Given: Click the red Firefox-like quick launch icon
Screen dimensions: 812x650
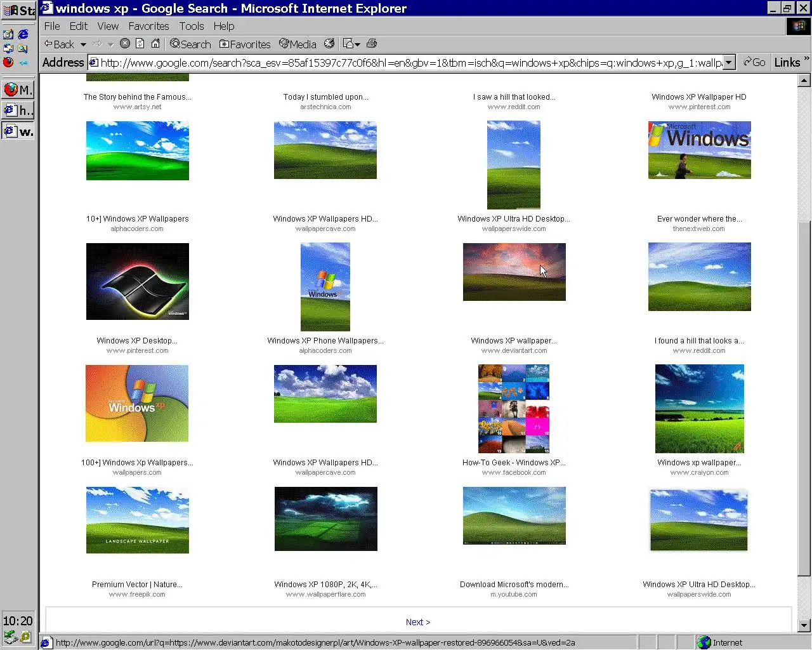Looking at the screenshot, I should 8,62.
